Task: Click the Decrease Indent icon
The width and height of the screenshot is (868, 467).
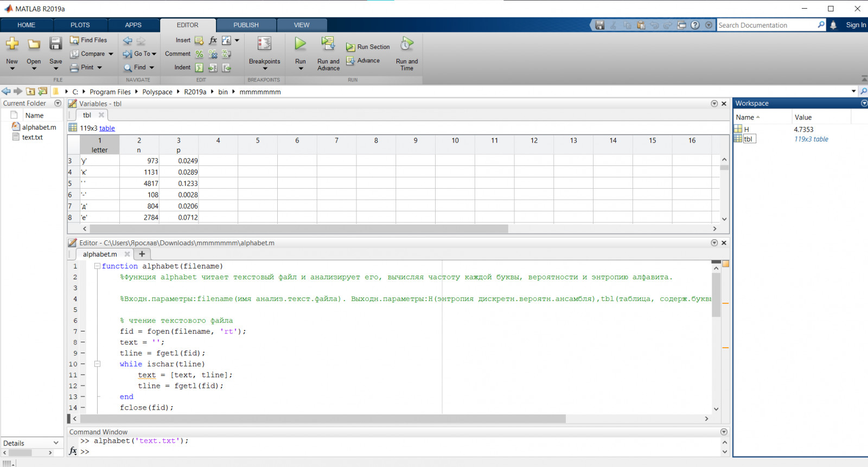Action: [x=226, y=68]
